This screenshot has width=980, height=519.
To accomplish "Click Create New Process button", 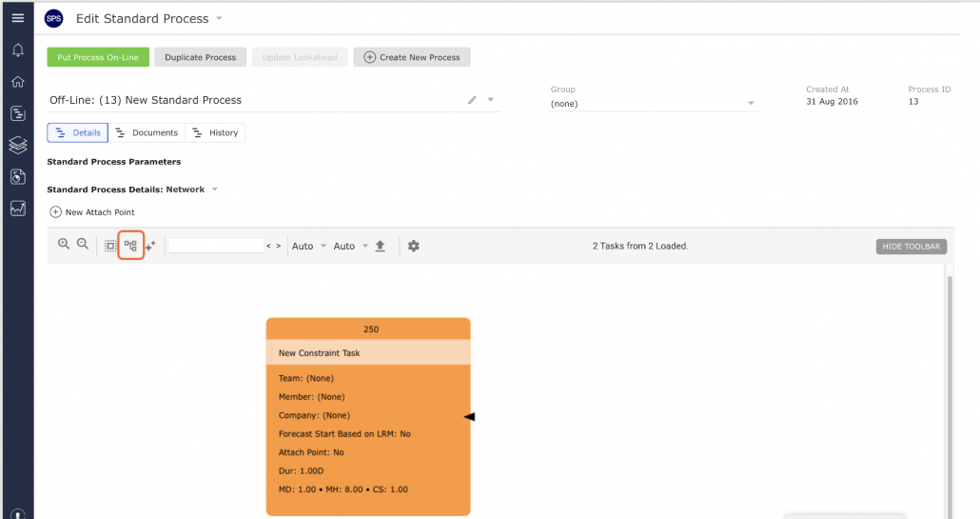I will tap(412, 57).
